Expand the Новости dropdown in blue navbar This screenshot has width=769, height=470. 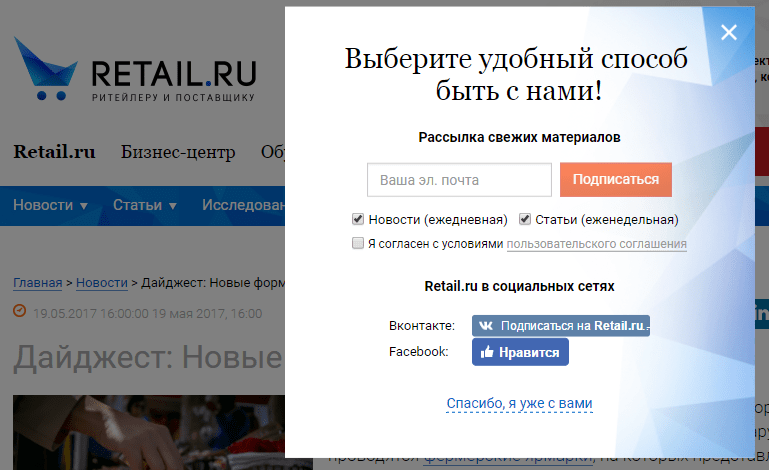click(51, 205)
